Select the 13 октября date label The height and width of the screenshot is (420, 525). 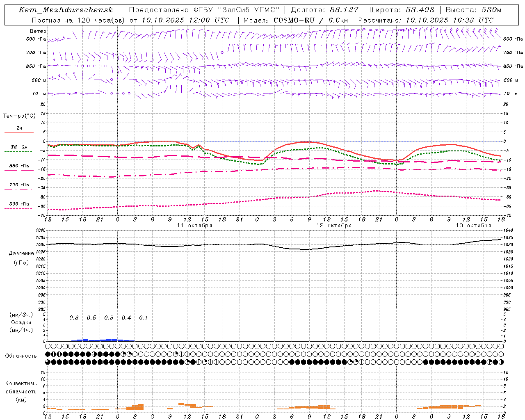(473, 225)
